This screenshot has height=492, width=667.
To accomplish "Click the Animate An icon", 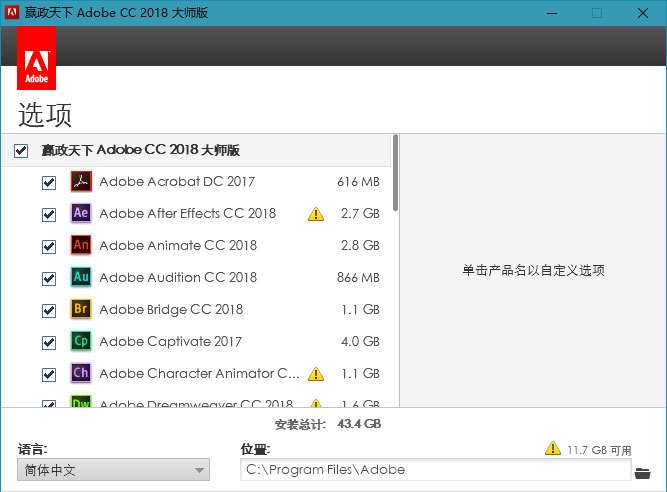I will pyautogui.click(x=81, y=245).
